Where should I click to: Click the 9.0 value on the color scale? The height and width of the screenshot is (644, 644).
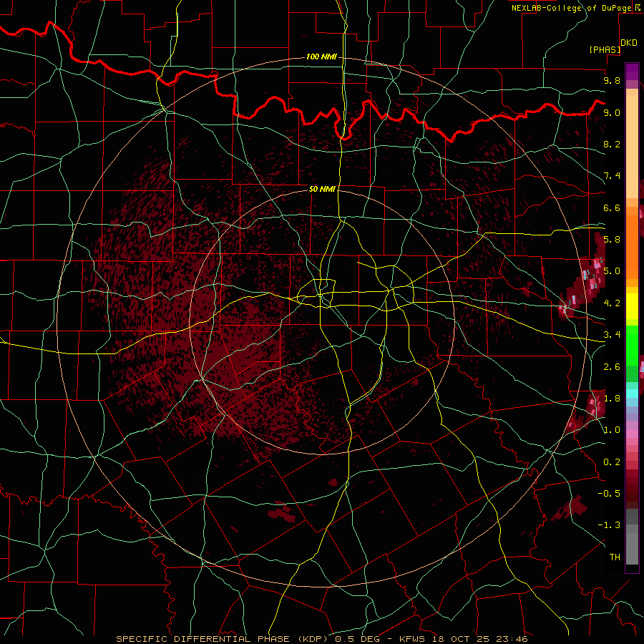pyautogui.click(x=612, y=112)
